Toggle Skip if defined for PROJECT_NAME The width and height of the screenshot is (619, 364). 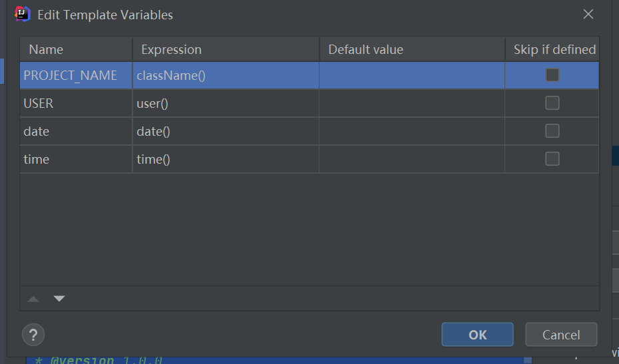tap(552, 75)
